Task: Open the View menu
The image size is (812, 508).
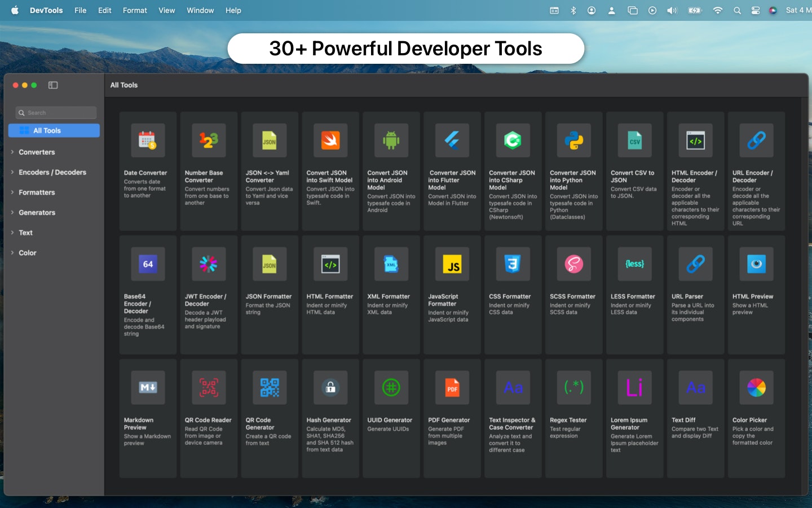Action: (x=167, y=10)
